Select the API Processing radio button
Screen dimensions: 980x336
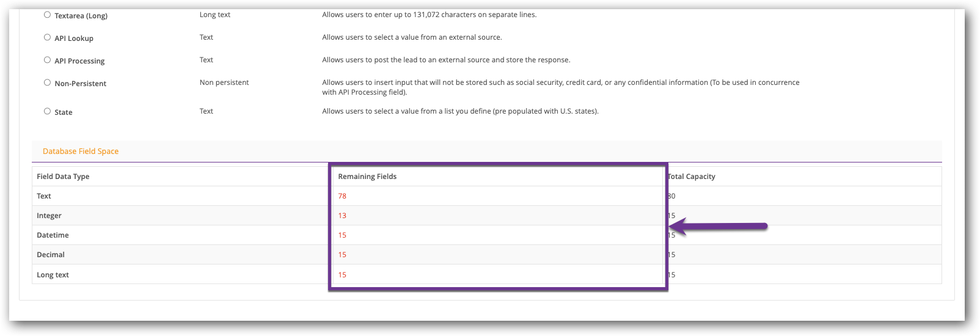click(x=47, y=60)
